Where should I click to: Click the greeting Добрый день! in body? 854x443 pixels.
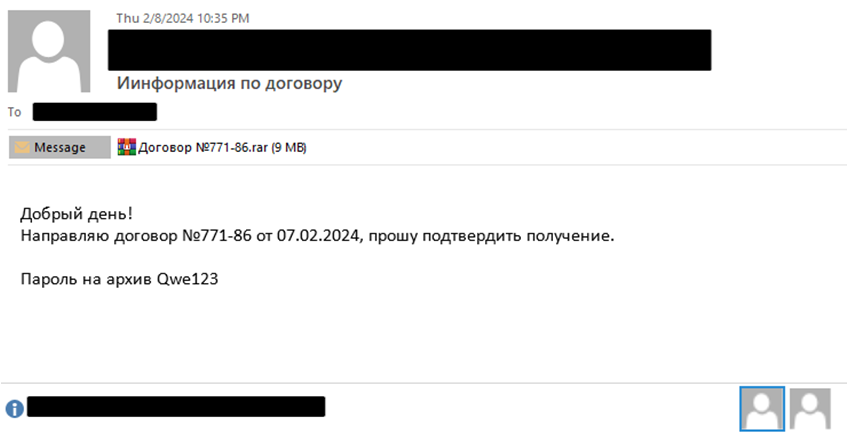tap(76, 213)
